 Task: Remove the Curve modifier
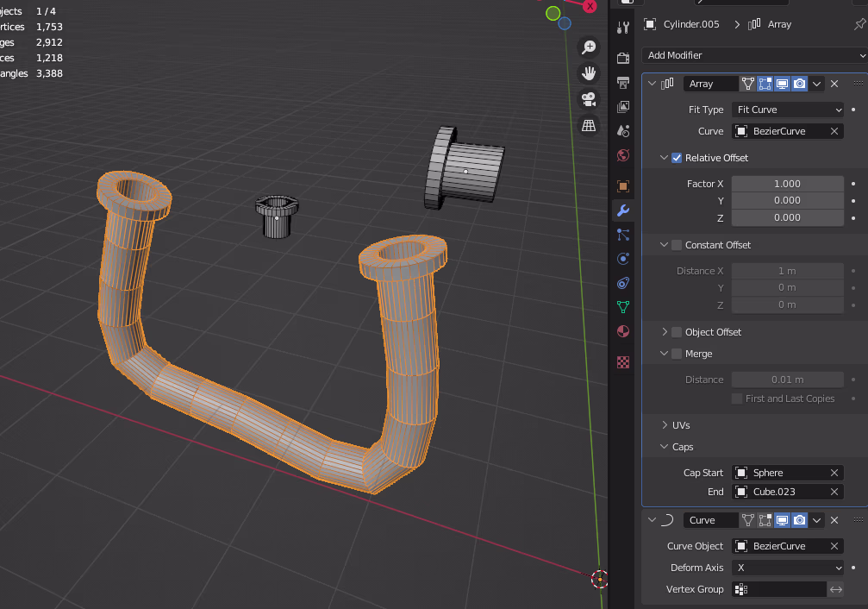point(834,520)
